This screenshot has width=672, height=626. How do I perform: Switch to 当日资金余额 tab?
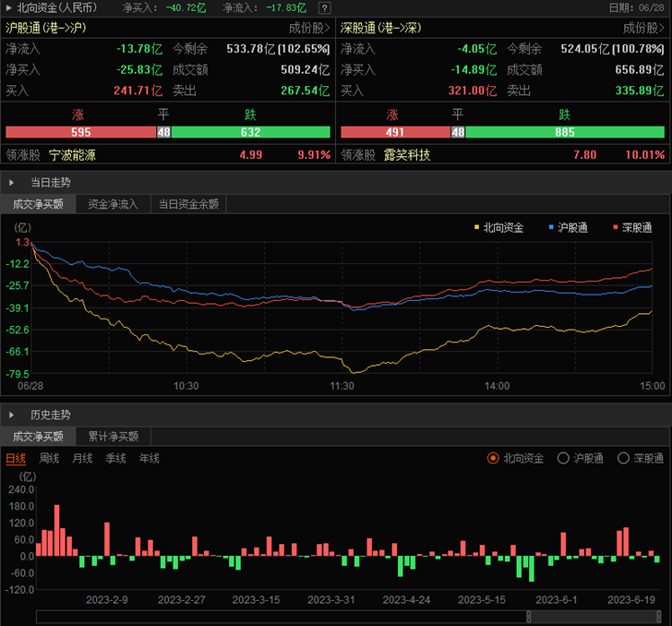pos(188,204)
